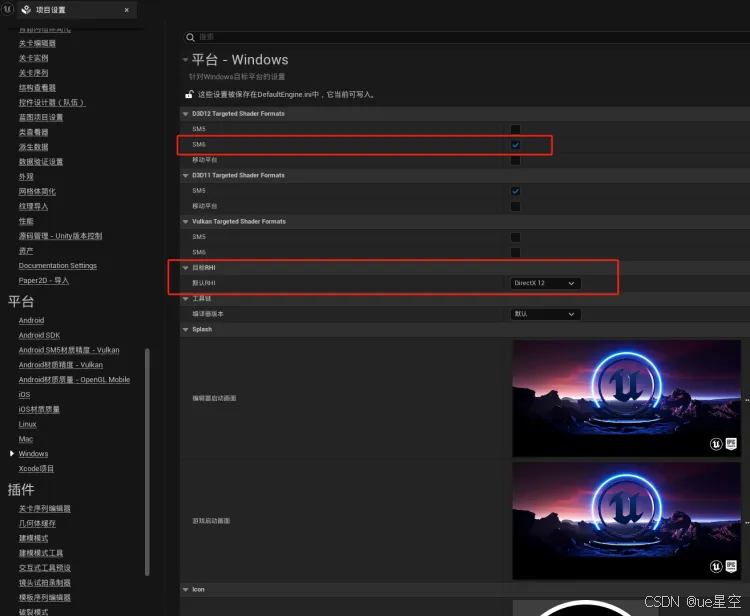Viewport: 750px width, 616px height.
Task: Open the 数据验证设置 category
Action: tap(41, 162)
